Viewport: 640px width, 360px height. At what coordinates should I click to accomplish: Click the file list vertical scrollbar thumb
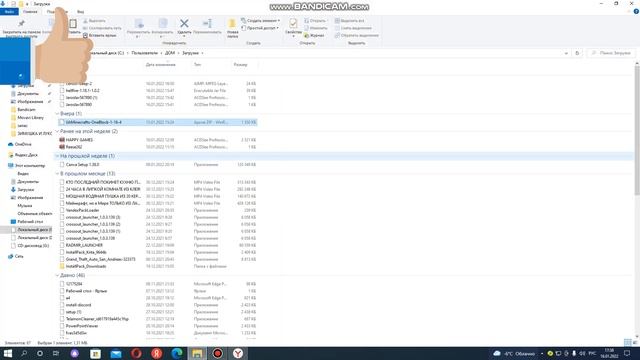(637, 131)
